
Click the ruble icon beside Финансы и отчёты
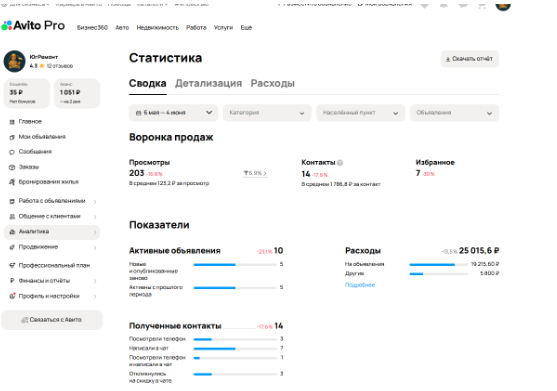click(x=12, y=281)
